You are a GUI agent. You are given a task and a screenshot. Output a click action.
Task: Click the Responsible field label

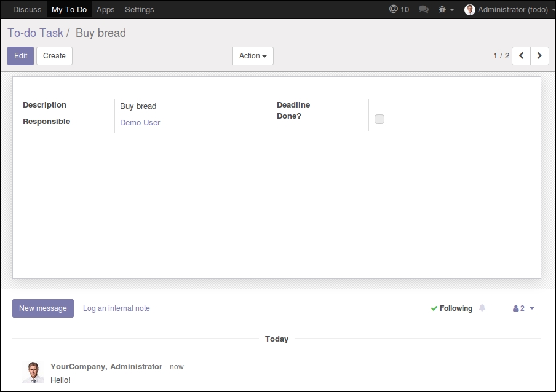47,122
